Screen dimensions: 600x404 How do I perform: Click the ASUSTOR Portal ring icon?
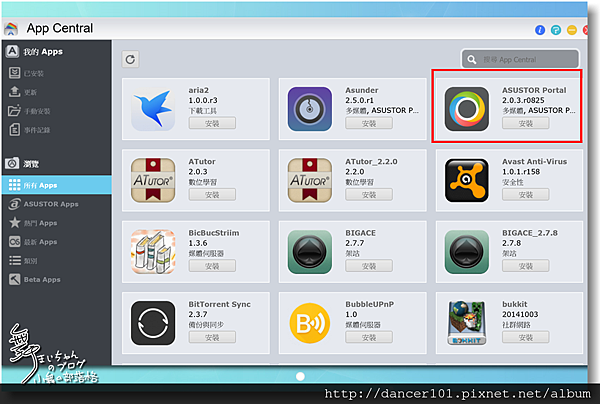(x=467, y=109)
